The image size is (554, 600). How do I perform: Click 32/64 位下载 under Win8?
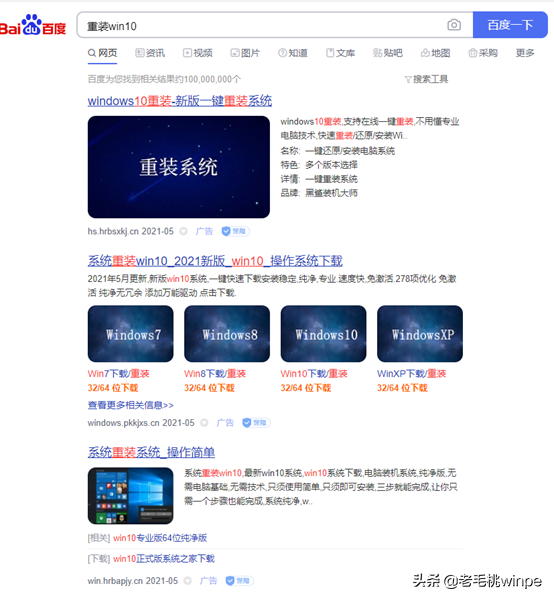(209, 388)
